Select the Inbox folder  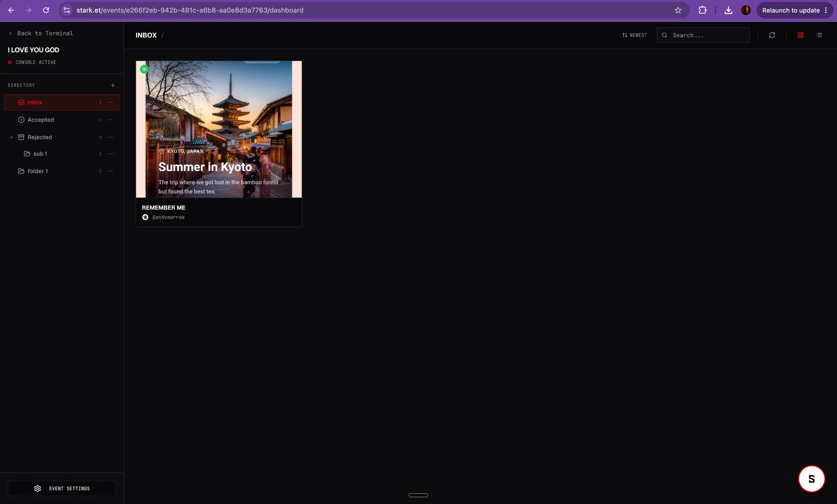coord(62,102)
